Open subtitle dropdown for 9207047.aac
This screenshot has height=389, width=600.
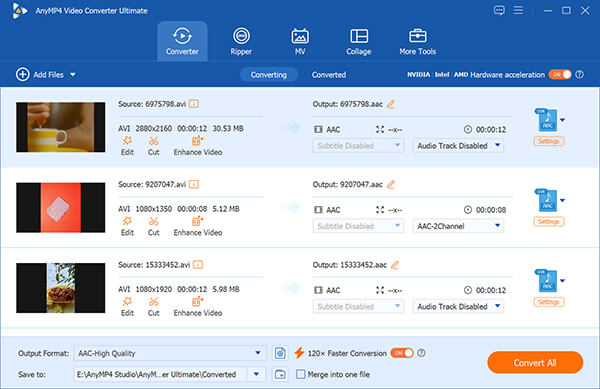[358, 226]
